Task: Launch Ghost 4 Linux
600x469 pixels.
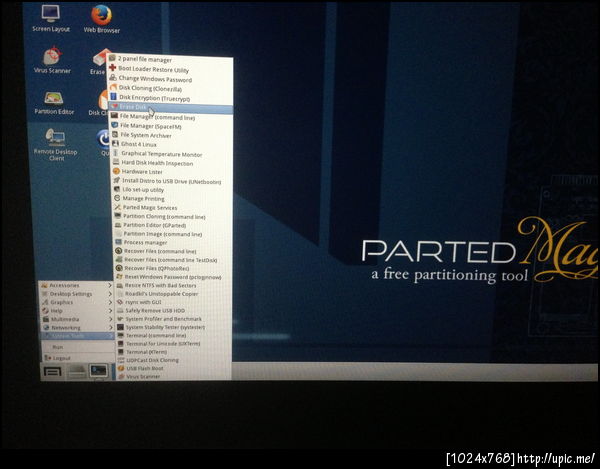Action: 171,144
